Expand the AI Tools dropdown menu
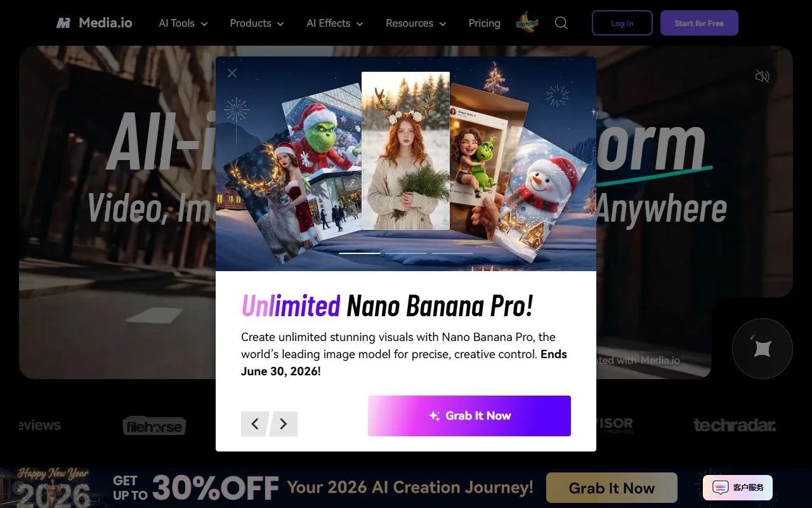 click(183, 23)
